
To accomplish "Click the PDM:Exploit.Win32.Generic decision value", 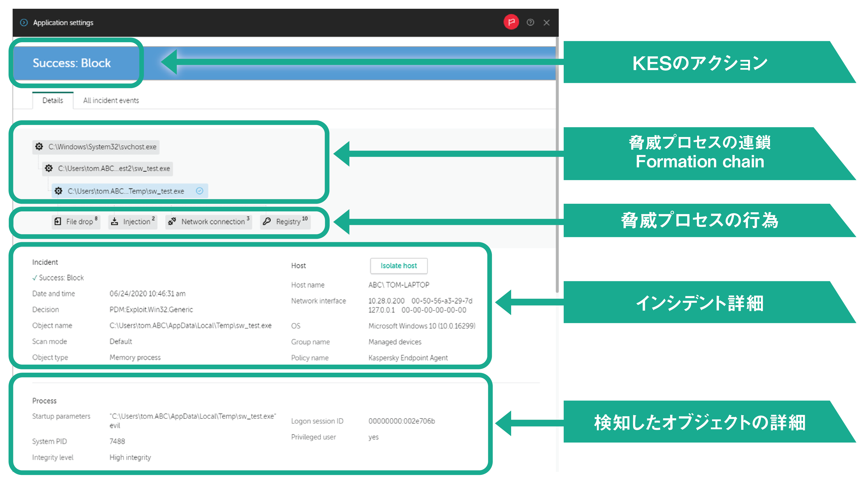I will pos(151,309).
